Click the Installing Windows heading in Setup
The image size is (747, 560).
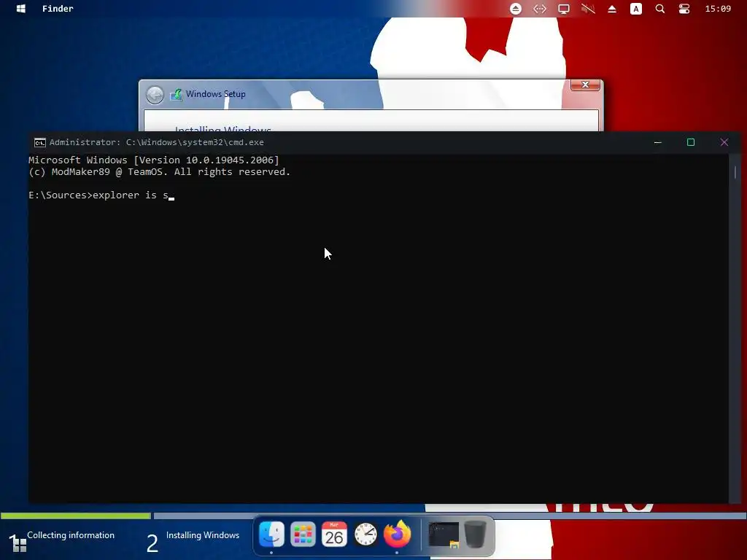[223, 128]
